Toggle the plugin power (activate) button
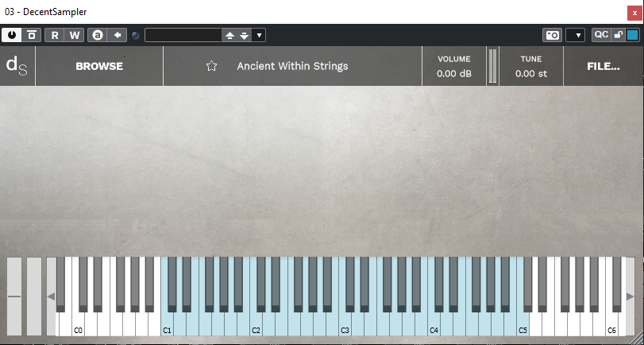Image resolution: width=644 pixels, height=345 pixels. (11, 35)
